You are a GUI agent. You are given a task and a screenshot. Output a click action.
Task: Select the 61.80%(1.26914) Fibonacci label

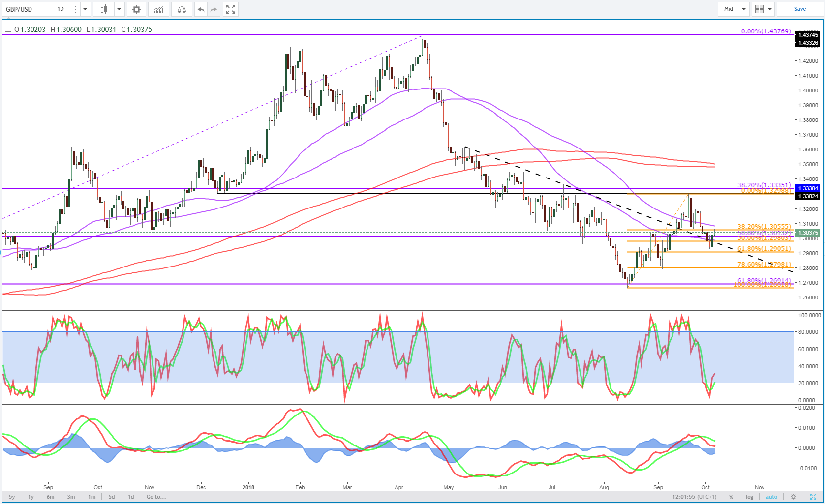[764, 280]
